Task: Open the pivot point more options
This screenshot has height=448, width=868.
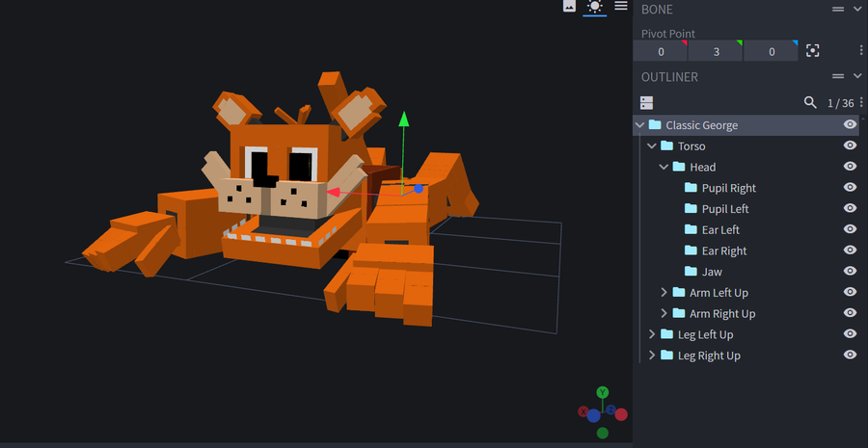Action: point(861,50)
